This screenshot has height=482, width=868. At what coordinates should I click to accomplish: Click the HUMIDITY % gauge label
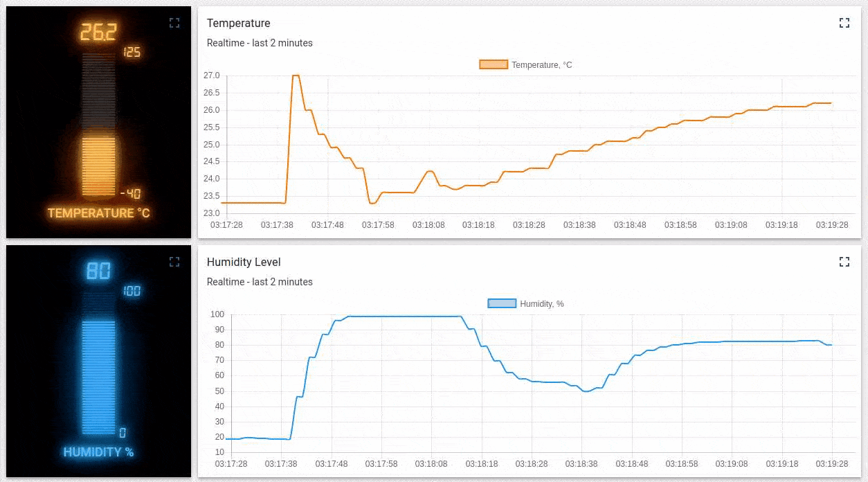[x=98, y=452]
